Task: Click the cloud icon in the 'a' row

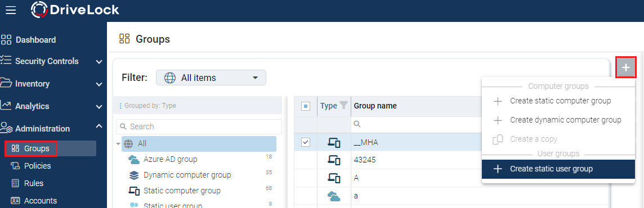Action: pos(334,196)
